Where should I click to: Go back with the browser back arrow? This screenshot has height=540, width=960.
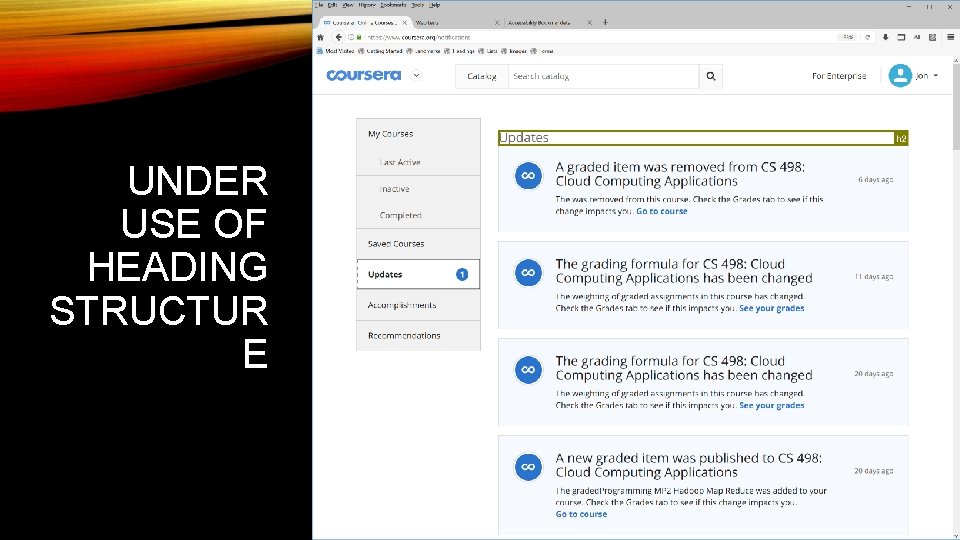[339, 37]
